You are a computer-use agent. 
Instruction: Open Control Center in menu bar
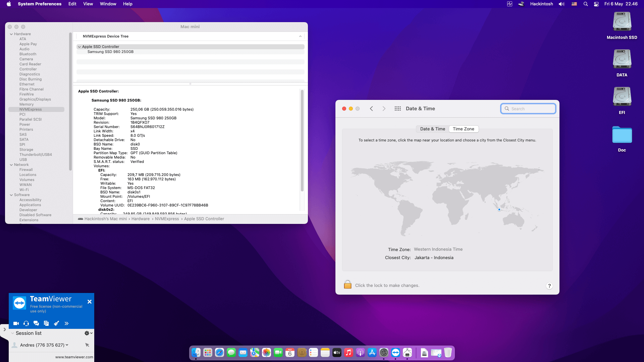(596, 4)
